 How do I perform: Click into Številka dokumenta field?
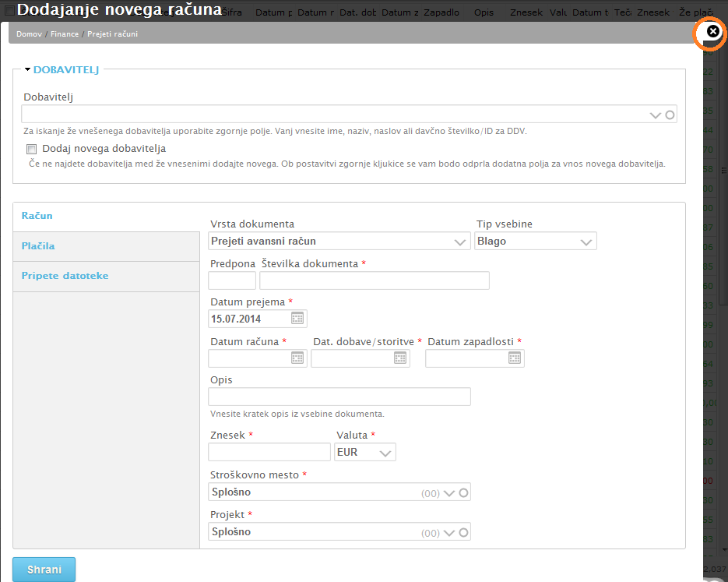[374, 280]
